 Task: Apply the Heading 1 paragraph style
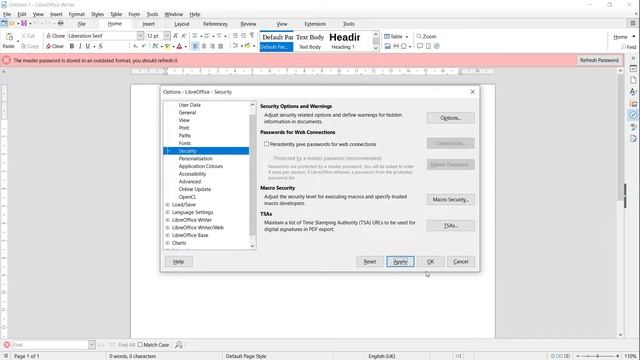(344, 41)
